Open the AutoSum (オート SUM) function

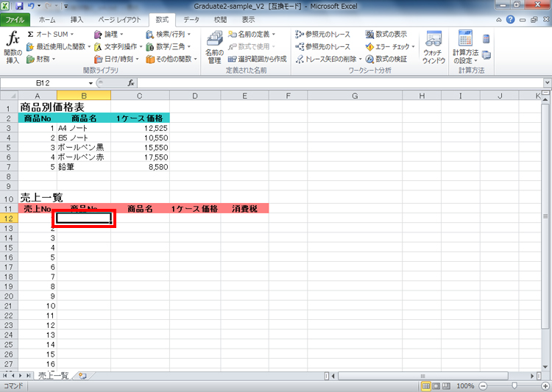coord(50,34)
